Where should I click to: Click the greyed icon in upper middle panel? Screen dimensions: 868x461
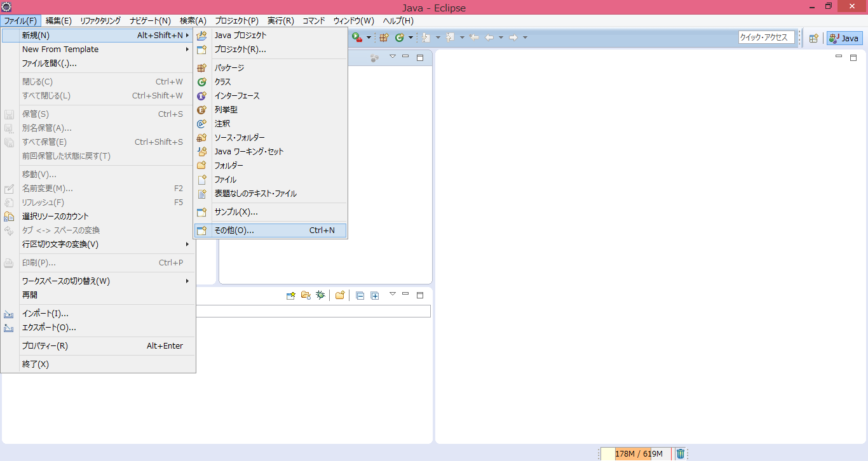pos(375,58)
